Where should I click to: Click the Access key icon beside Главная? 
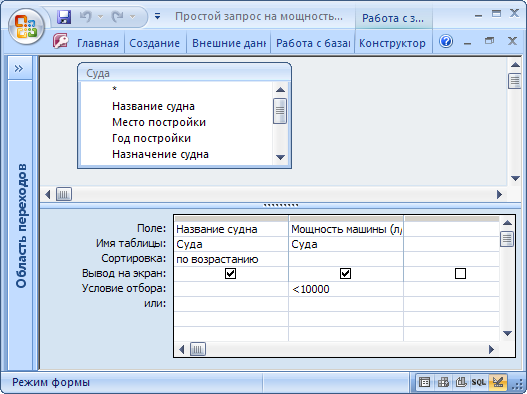coord(61,41)
